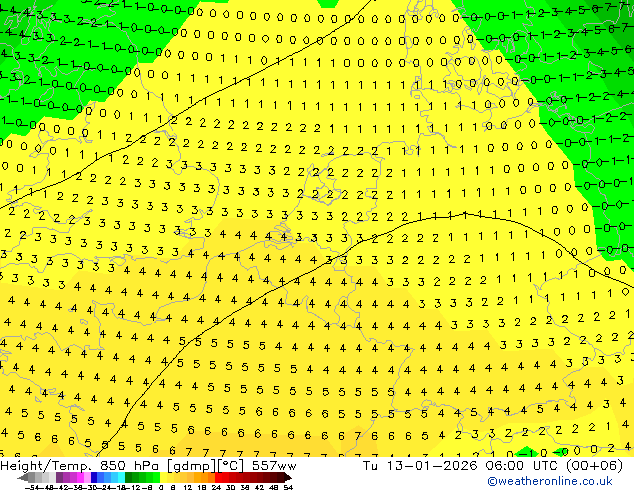Pick the dark green swatch in the color scale
This screenshot has width=634, height=490.
point(129,478)
